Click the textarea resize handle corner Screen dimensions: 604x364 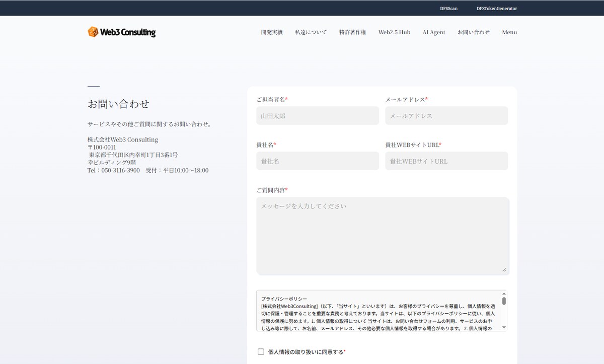(x=504, y=270)
